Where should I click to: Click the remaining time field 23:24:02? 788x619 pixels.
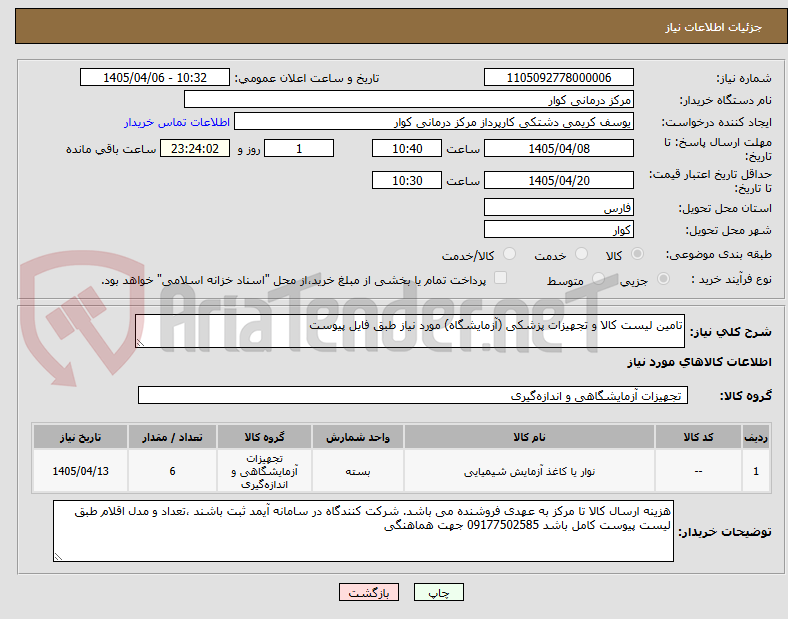coord(195,148)
